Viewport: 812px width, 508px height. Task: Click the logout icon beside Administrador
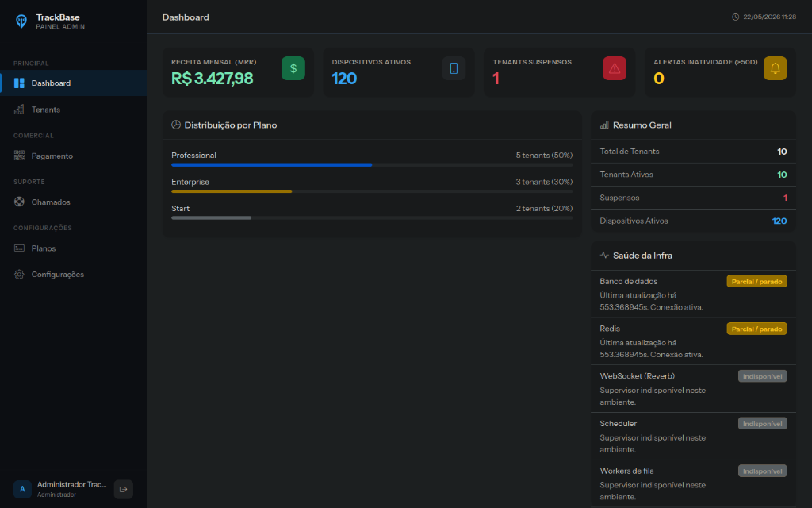123,489
